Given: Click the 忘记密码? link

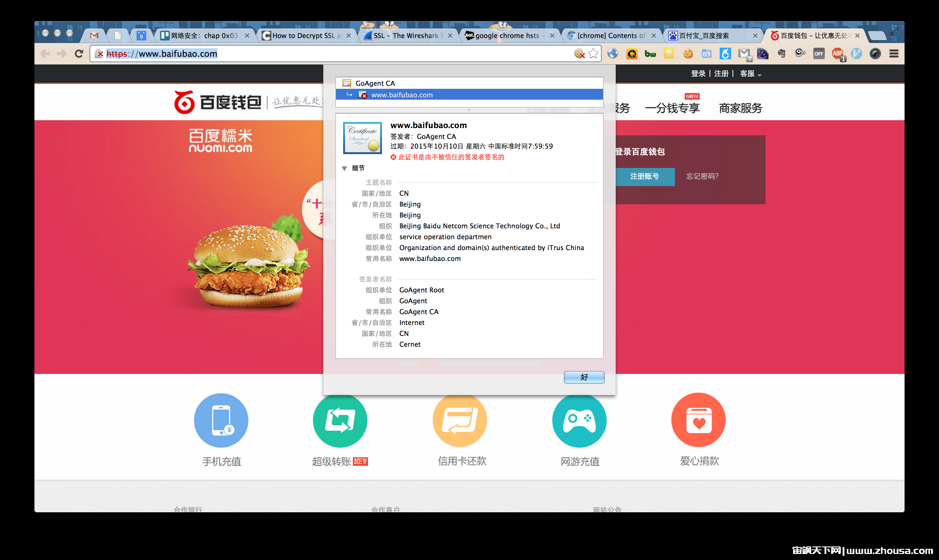Looking at the screenshot, I should click(x=702, y=176).
